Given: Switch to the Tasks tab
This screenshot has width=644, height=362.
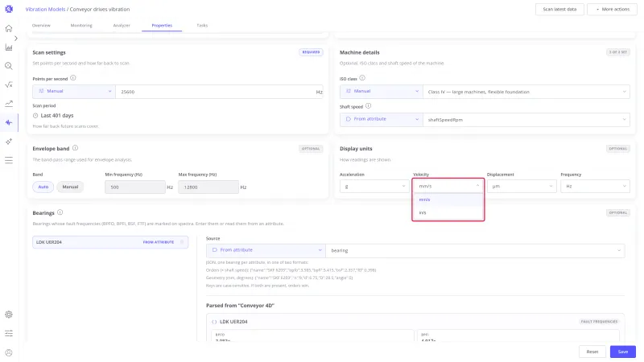Looking at the screenshot, I should [x=202, y=26].
